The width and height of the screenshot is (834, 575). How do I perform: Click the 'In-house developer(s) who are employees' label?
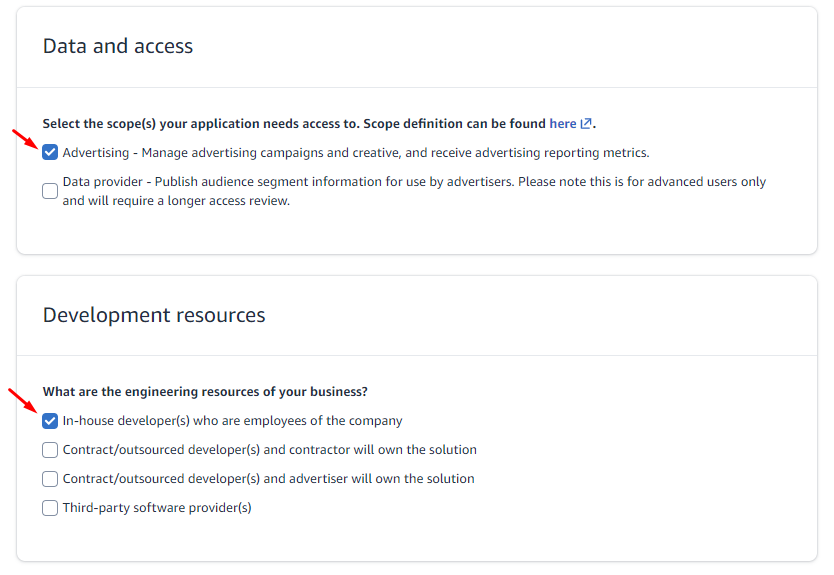pyautogui.click(x=232, y=421)
